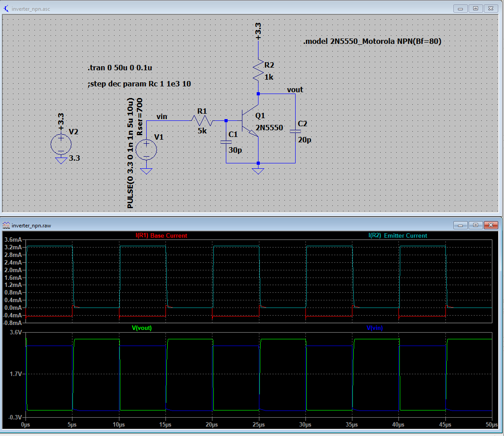Click the V1 reference designator label
This screenshot has width=504, height=436.
coord(159,137)
